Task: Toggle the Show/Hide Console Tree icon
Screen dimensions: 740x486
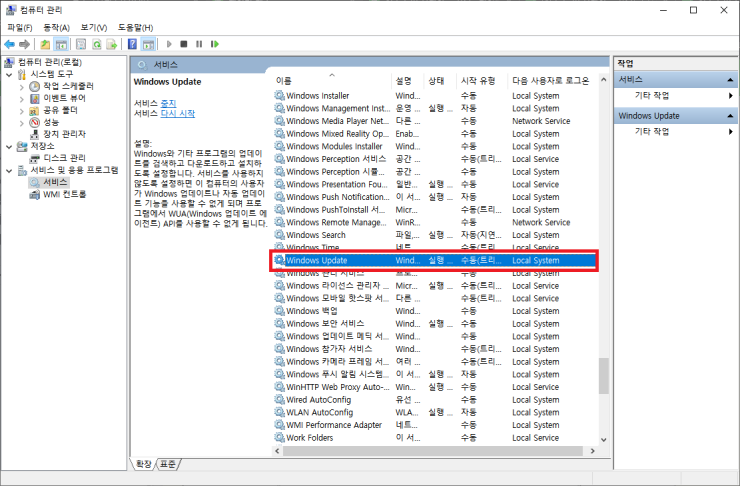Action: tap(61, 44)
